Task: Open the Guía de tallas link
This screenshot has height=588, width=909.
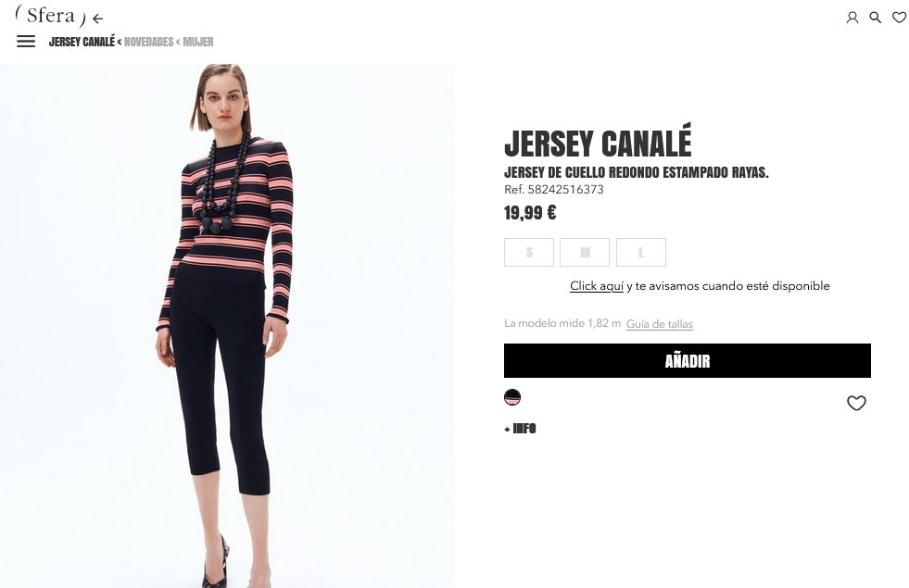Action: point(660,324)
